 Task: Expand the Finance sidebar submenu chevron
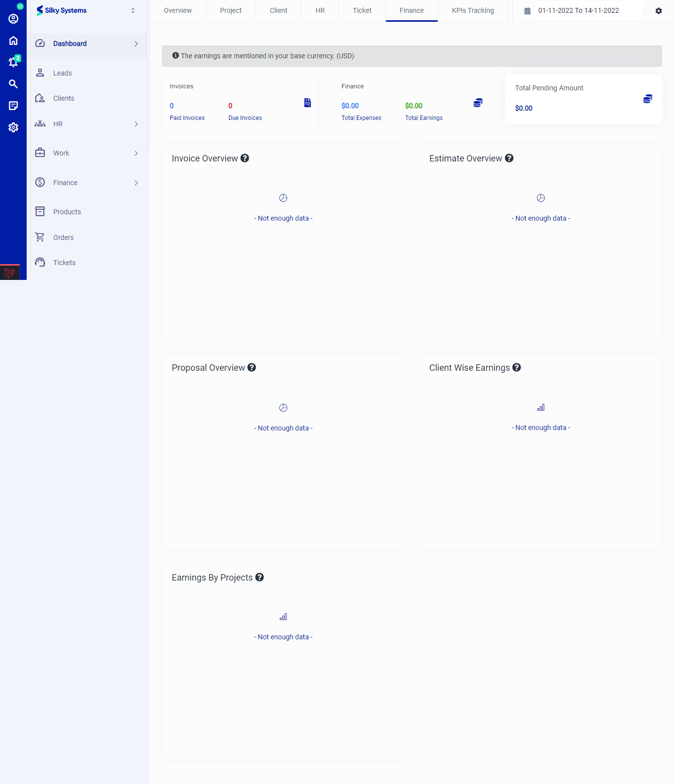[136, 183]
